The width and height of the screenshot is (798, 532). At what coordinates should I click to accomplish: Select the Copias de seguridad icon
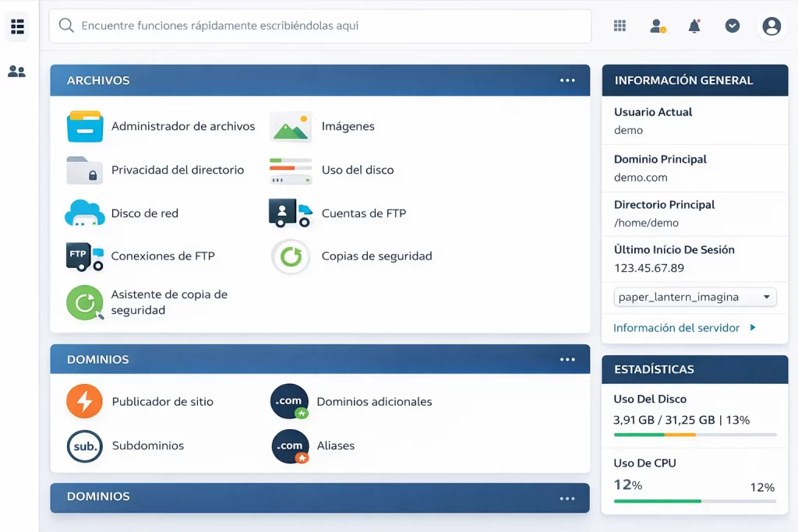point(289,256)
